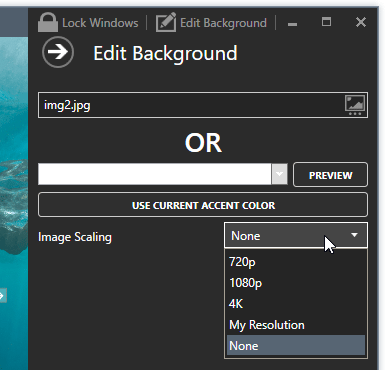Click USE CURRENT ACCENT COLOR button
The image size is (385, 370).
(x=203, y=205)
